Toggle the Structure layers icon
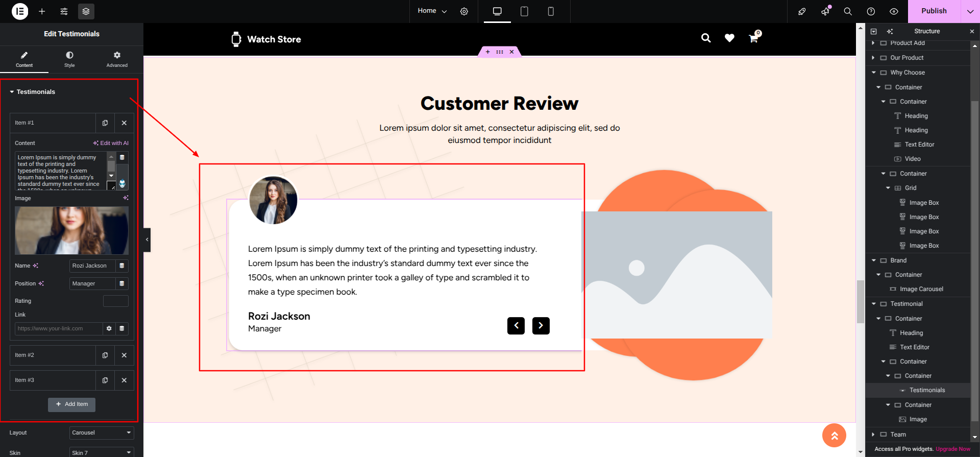Image resolution: width=980 pixels, height=457 pixels. pyautogui.click(x=86, y=11)
